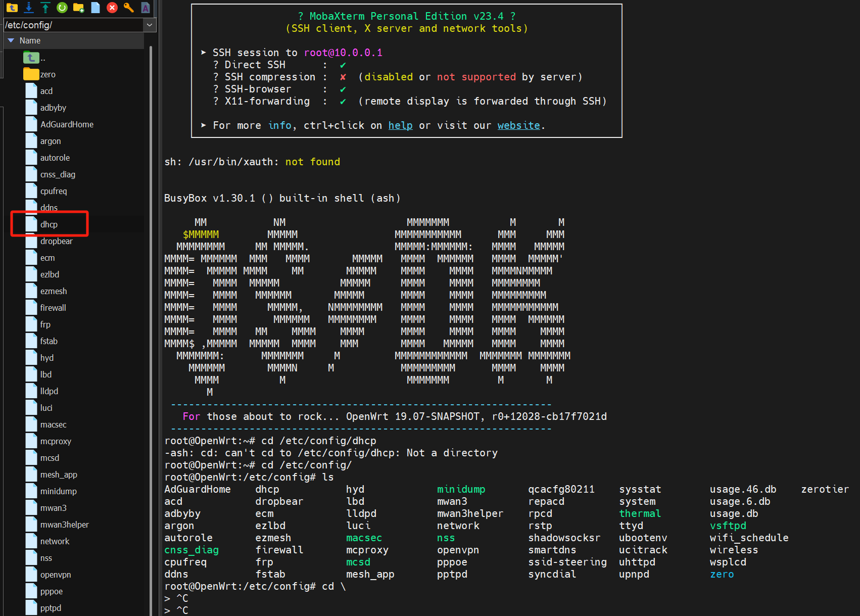
Task: Select the pppoe file
Action: (x=44, y=591)
